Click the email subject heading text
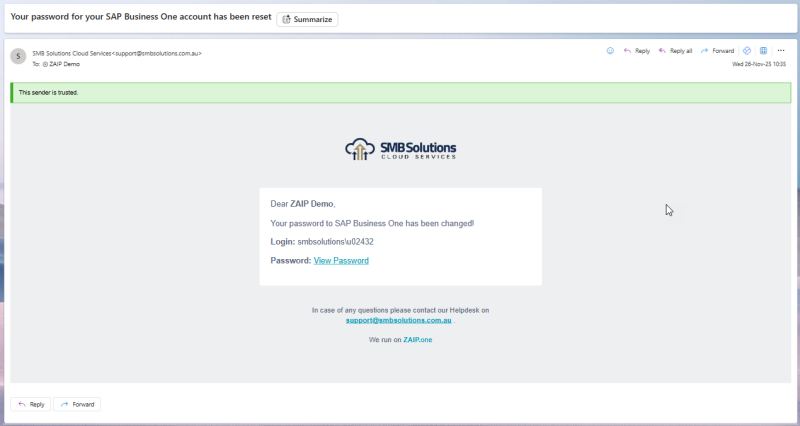This screenshot has width=800, height=426. [x=138, y=19]
